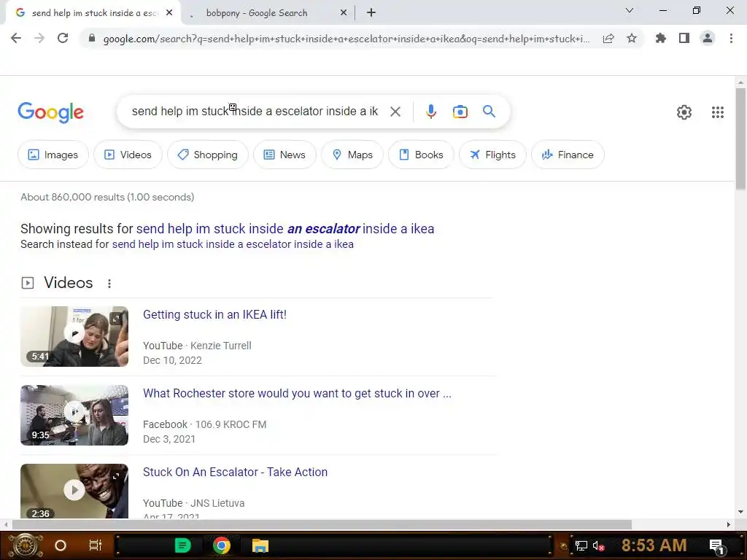Select the 'send help im stuck' tab
The width and height of the screenshot is (747, 560).
point(93,13)
